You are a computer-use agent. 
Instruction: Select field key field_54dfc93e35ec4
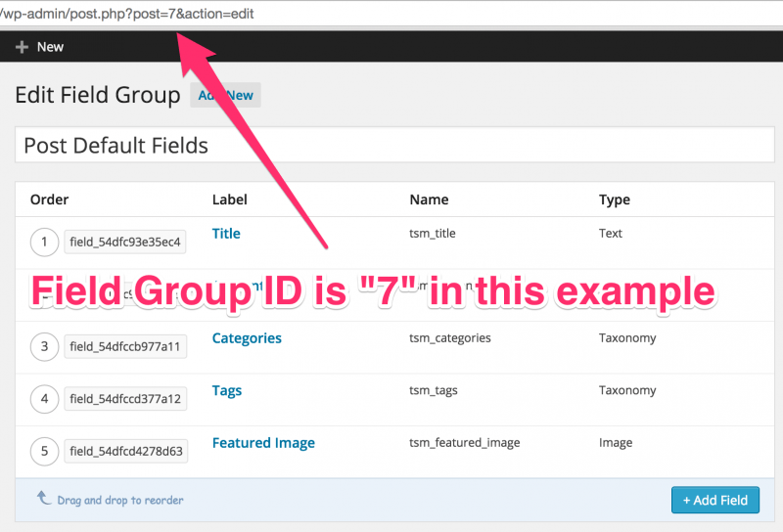124,242
